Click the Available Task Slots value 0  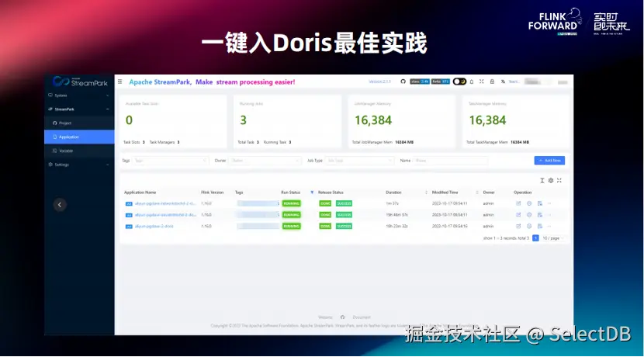[129, 120]
